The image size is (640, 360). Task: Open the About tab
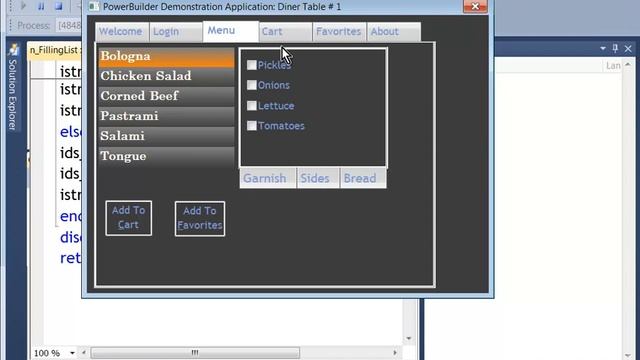click(393, 32)
